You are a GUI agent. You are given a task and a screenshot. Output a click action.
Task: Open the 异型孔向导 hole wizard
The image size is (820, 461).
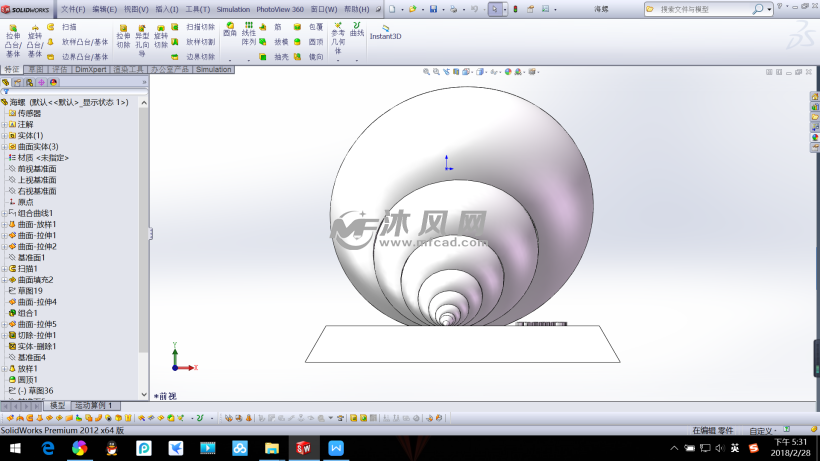pos(142,40)
